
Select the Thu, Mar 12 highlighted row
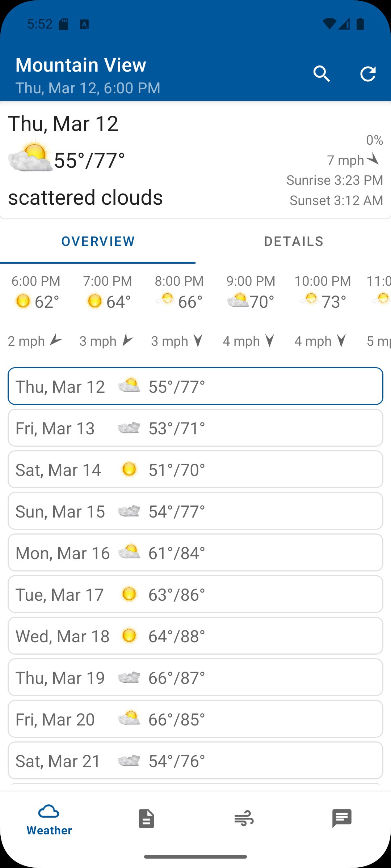pos(195,386)
